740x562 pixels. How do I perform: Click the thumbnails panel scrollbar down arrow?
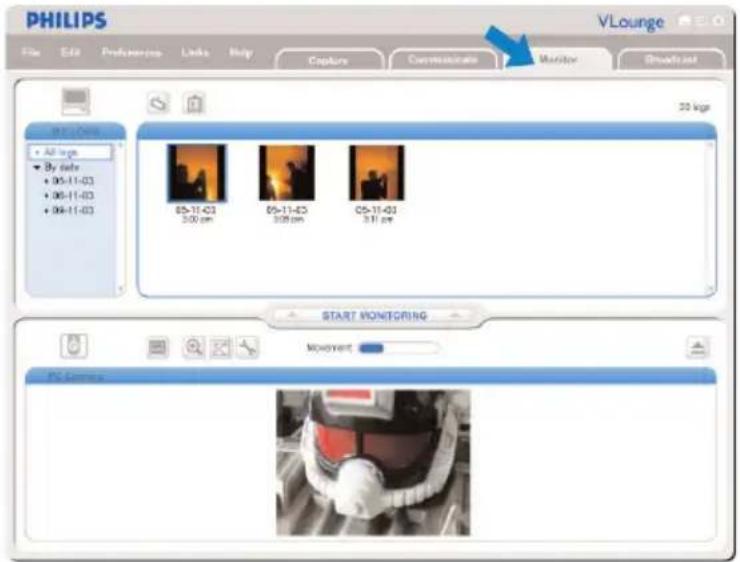709,289
